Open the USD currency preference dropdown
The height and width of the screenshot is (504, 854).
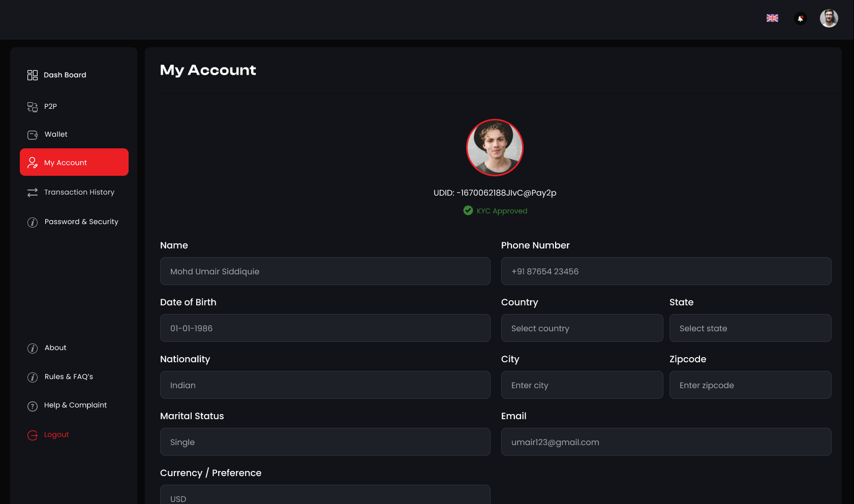coord(325,496)
